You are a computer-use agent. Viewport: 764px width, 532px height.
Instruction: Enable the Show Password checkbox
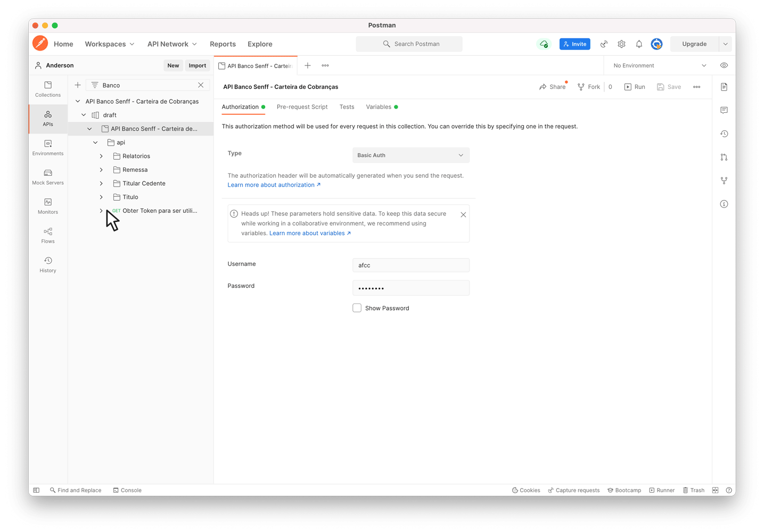click(x=357, y=308)
